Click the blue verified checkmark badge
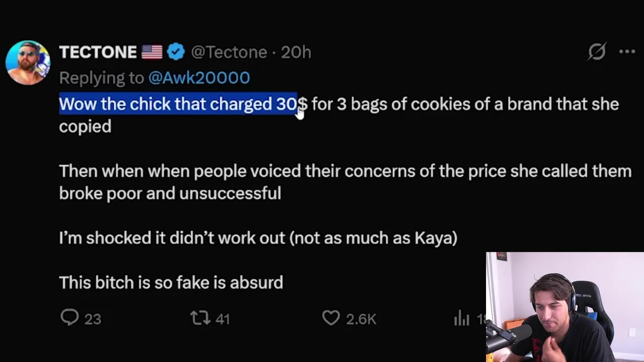 [x=176, y=52]
